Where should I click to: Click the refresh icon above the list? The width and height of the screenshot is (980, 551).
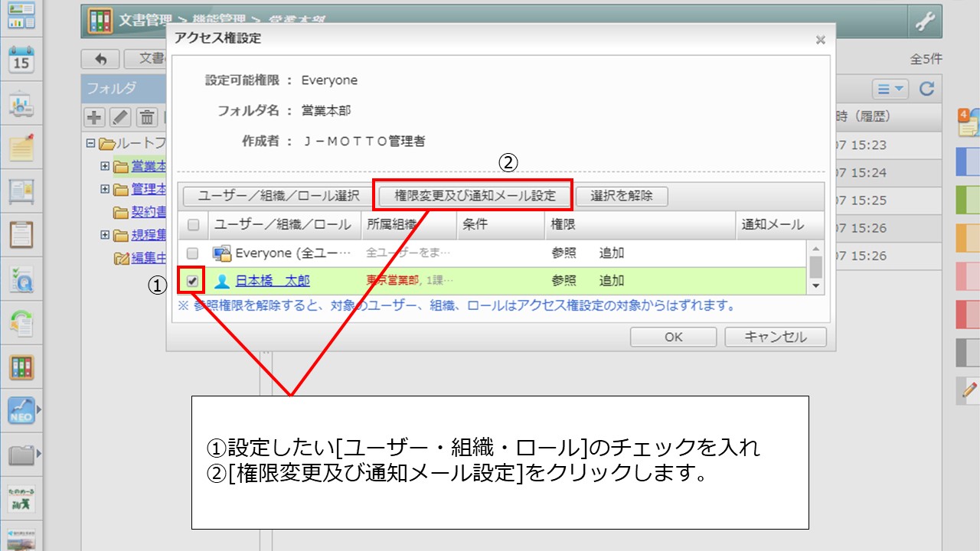click(926, 90)
